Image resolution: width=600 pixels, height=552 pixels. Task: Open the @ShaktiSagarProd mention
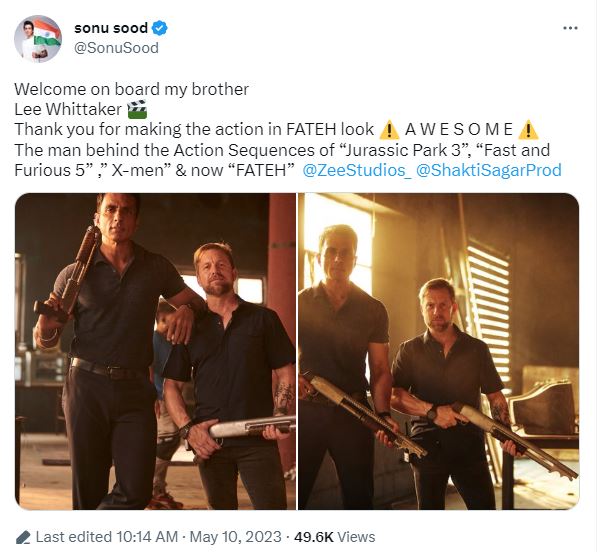click(488, 170)
